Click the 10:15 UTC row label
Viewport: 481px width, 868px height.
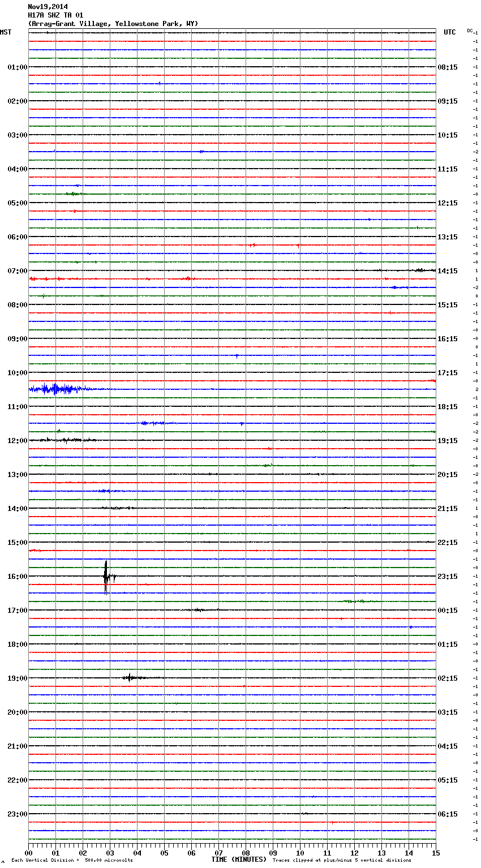pyautogui.click(x=448, y=135)
